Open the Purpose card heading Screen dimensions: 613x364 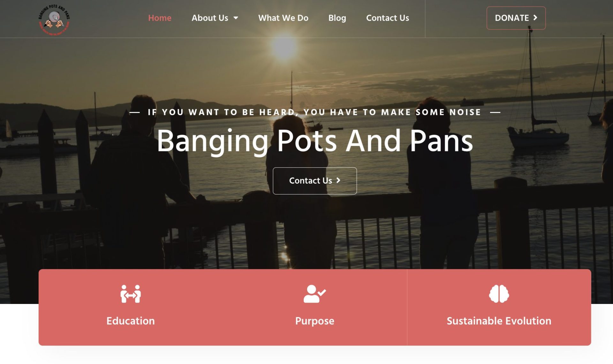click(314, 321)
